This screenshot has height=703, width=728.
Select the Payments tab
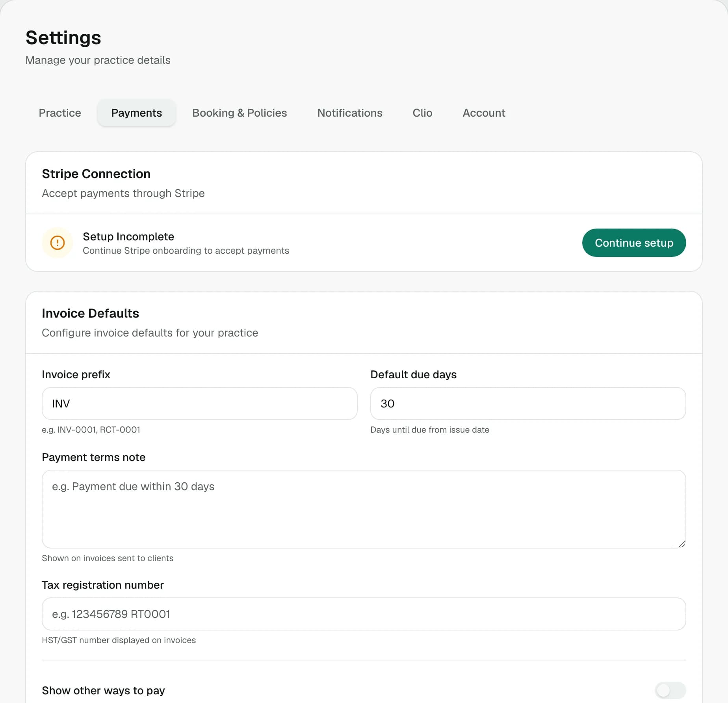[x=137, y=113]
